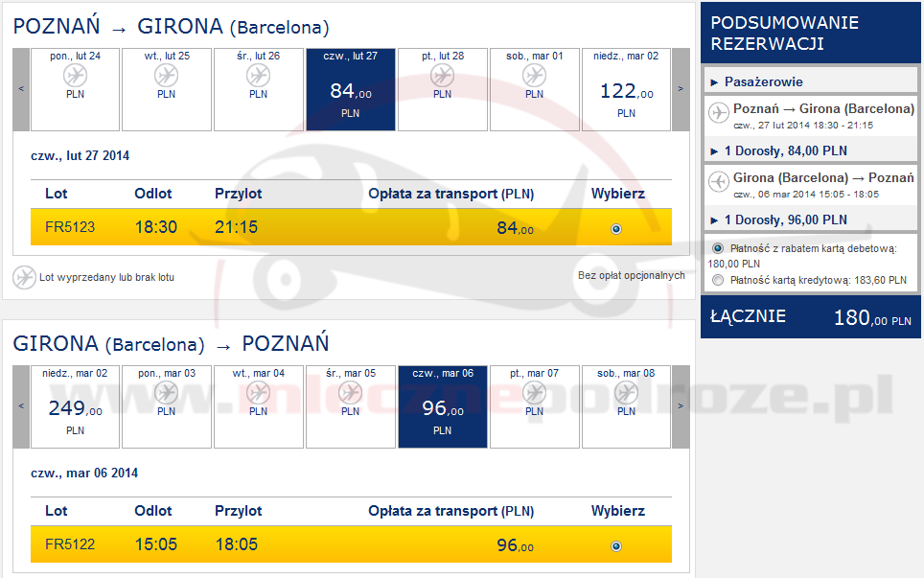Image resolution: width=924 pixels, height=578 pixels.
Task: Click the unavailable flight icon on Fri Feb 28
Action: pyautogui.click(x=442, y=75)
